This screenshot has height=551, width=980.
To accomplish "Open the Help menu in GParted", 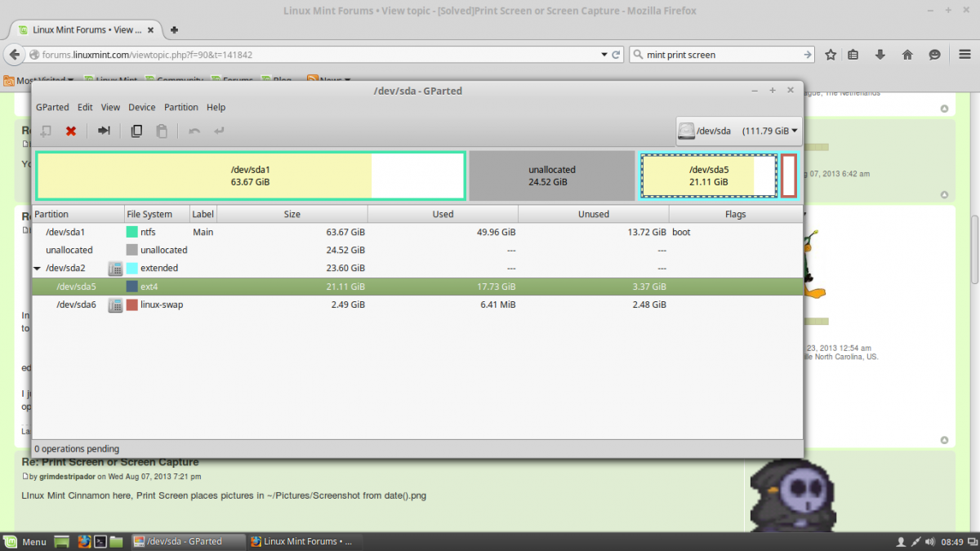I will click(x=216, y=107).
